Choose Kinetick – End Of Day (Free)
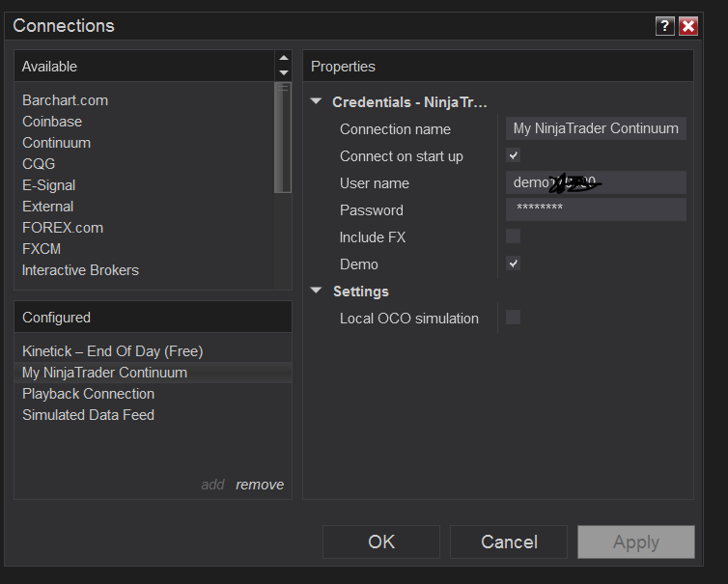Image resolution: width=728 pixels, height=584 pixels. click(112, 351)
